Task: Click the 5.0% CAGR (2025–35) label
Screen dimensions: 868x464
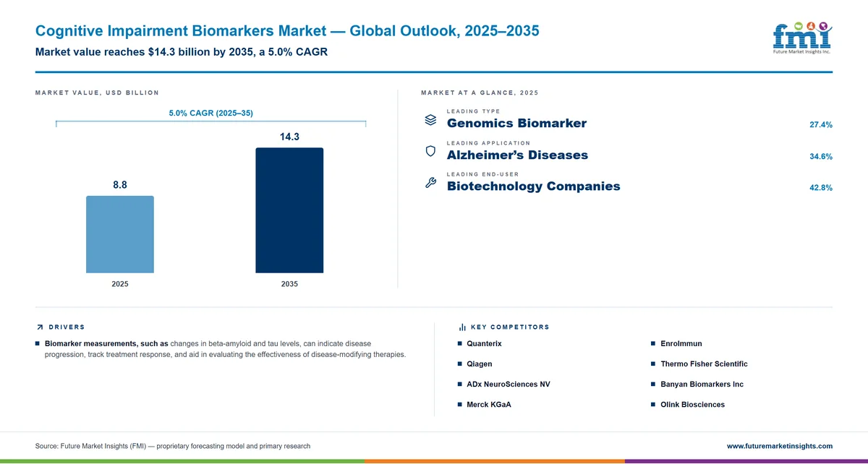Action: pos(211,113)
